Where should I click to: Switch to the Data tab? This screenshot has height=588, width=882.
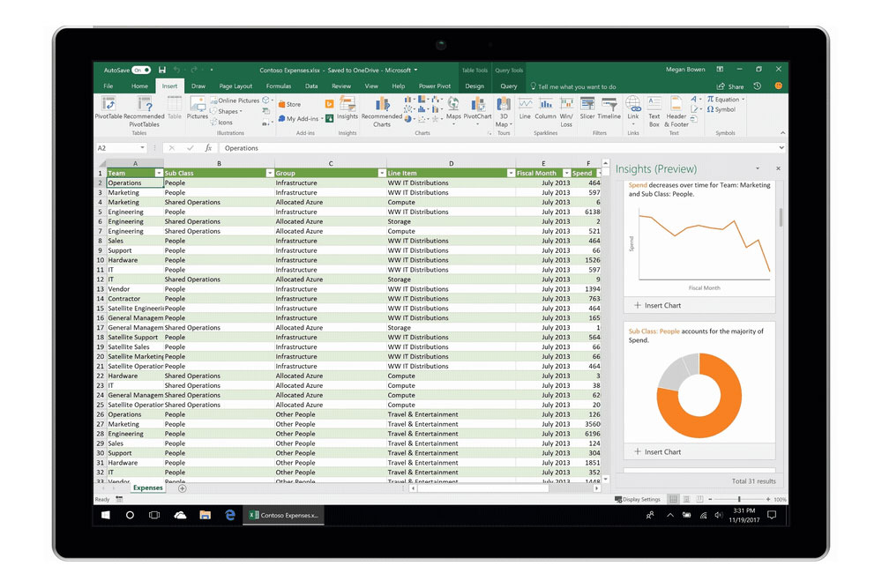[311, 86]
